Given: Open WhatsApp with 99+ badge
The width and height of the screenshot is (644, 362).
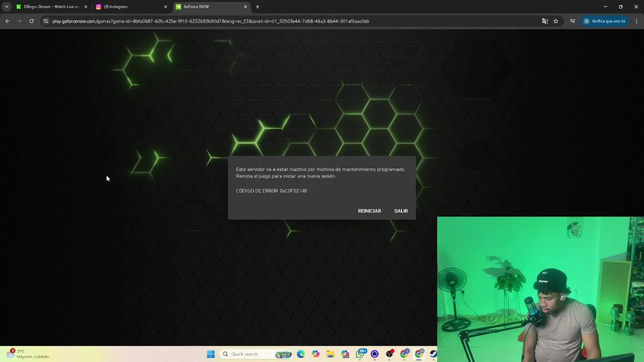Looking at the screenshot, I should coord(360,354).
